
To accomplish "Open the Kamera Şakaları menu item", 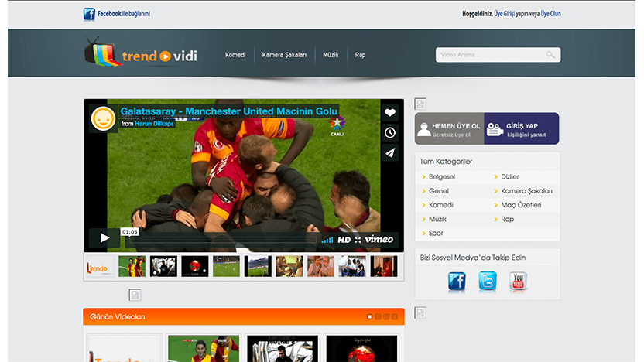I will [x=284, y=55].
